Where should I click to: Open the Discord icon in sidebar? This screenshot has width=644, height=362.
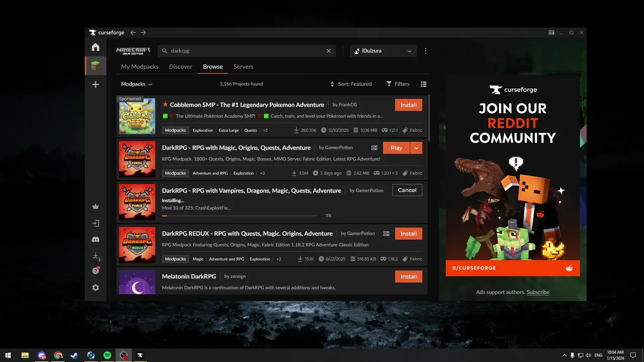96,240
